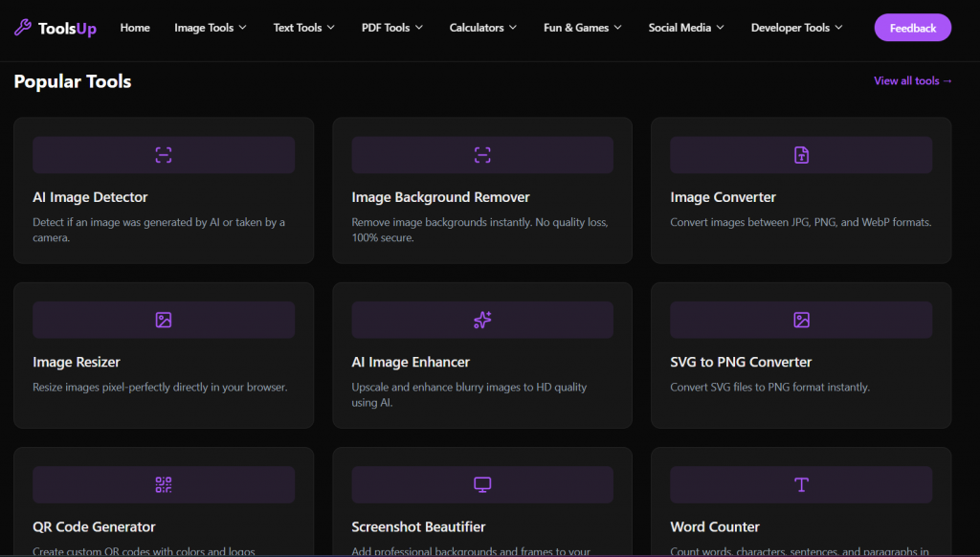The image size is (980, 557).
Task: Open the Developer Tools menu label
Action: click(791, 28)
